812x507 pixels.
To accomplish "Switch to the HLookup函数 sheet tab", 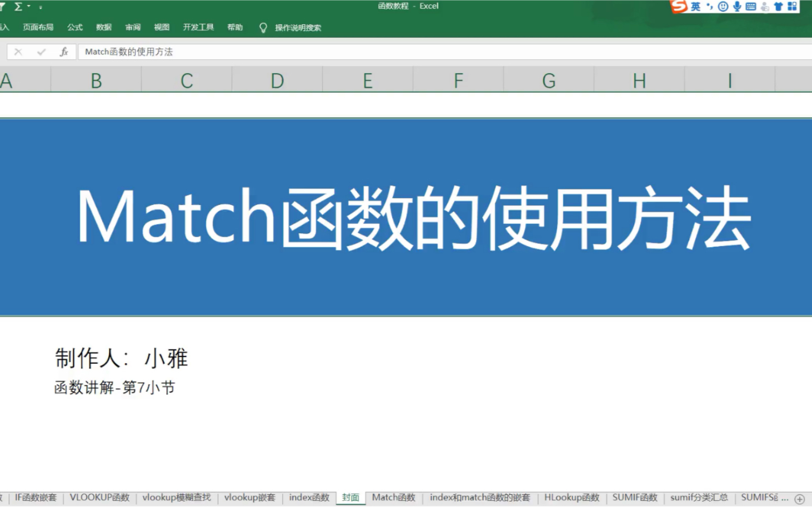I will (572, 498).
